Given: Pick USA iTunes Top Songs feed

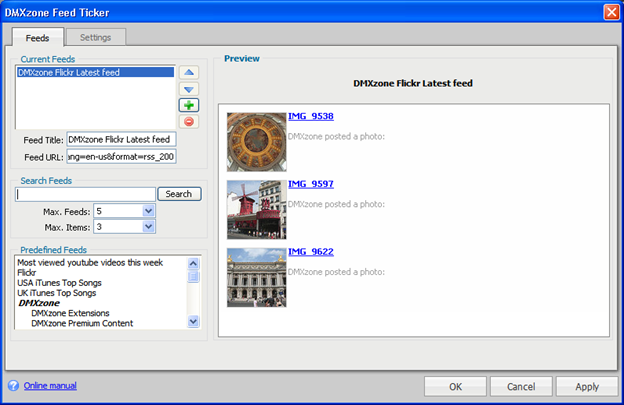Looking at the screenshot, I should coord(59,283).
